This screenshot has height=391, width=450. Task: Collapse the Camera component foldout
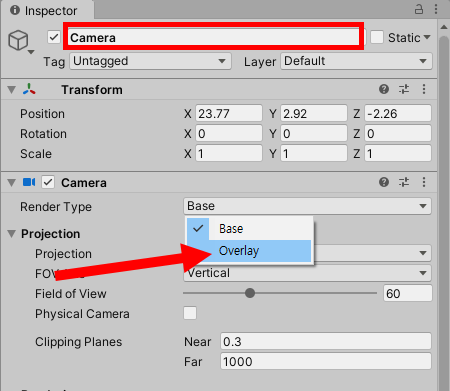point(12,183)
